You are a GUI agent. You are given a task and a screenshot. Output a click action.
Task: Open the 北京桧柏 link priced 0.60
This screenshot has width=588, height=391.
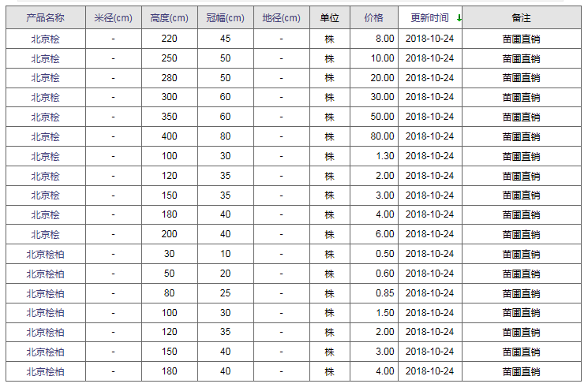pyautogui.click(x=45, y=274)
